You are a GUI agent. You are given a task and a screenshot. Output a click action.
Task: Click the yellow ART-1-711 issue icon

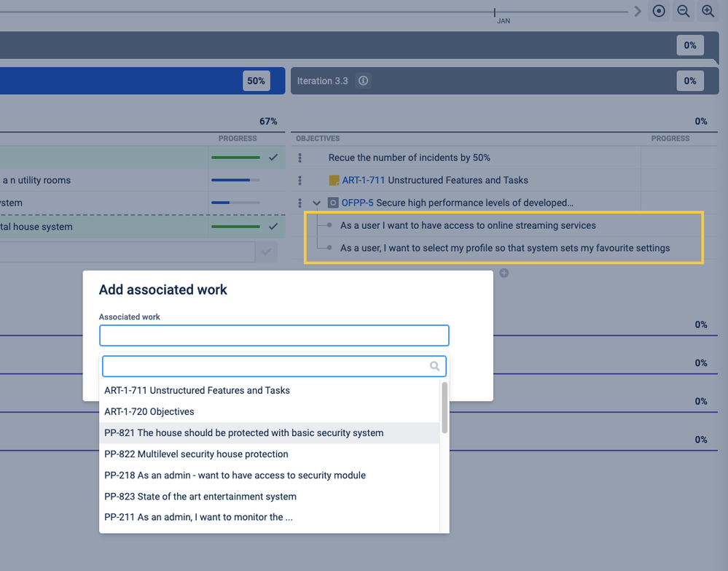tap(334, 180)
